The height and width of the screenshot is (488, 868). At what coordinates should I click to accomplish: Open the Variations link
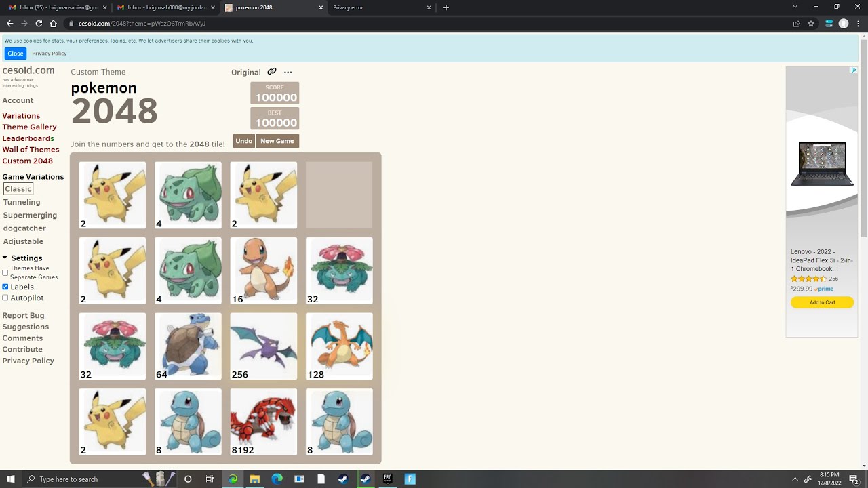(x=21, y=116)
